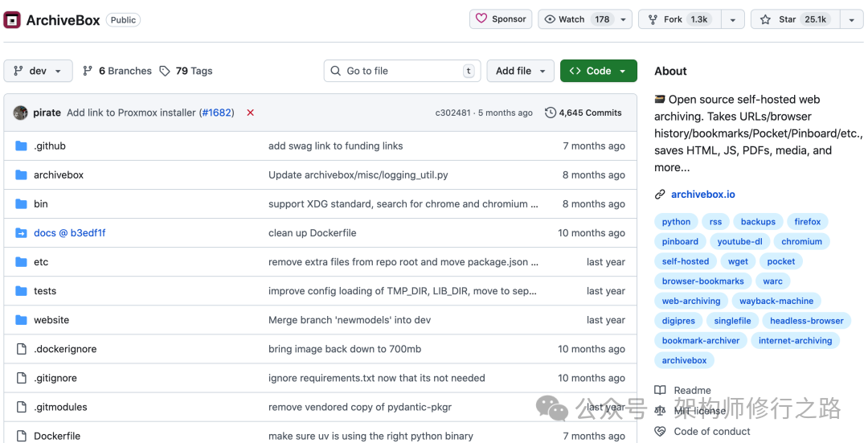The width and height of the screenshot is (868, 443).
Task: Star the repository
Action: (x=796, y=19)
